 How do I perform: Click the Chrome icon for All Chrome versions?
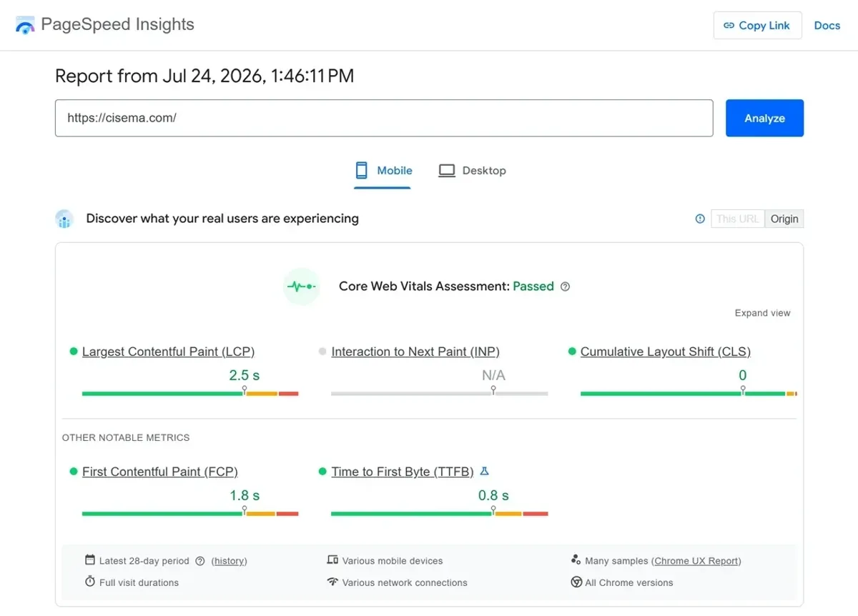tap(576, 582)
